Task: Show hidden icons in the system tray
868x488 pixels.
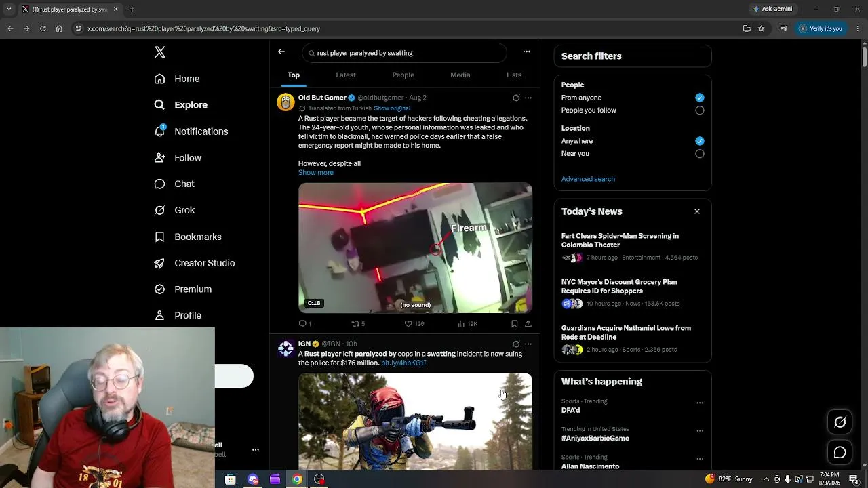Action: [766, 479]
